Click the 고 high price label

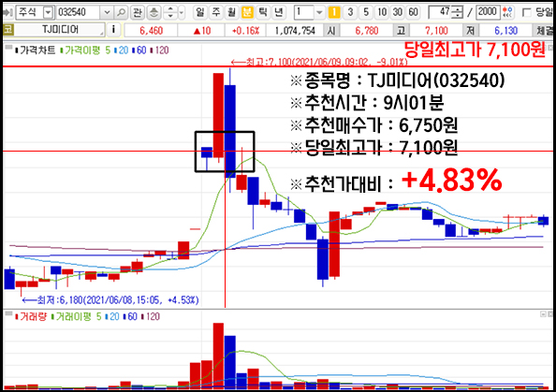point(401,31)
